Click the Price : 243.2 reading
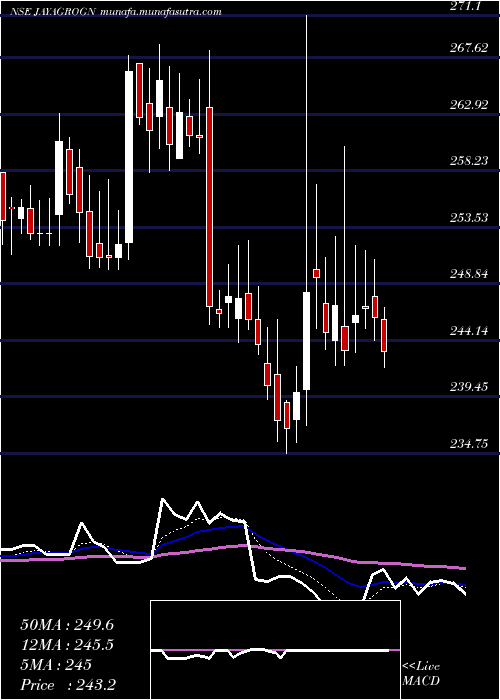This screenshot has width=500, height=700. [x=68, y=685]
